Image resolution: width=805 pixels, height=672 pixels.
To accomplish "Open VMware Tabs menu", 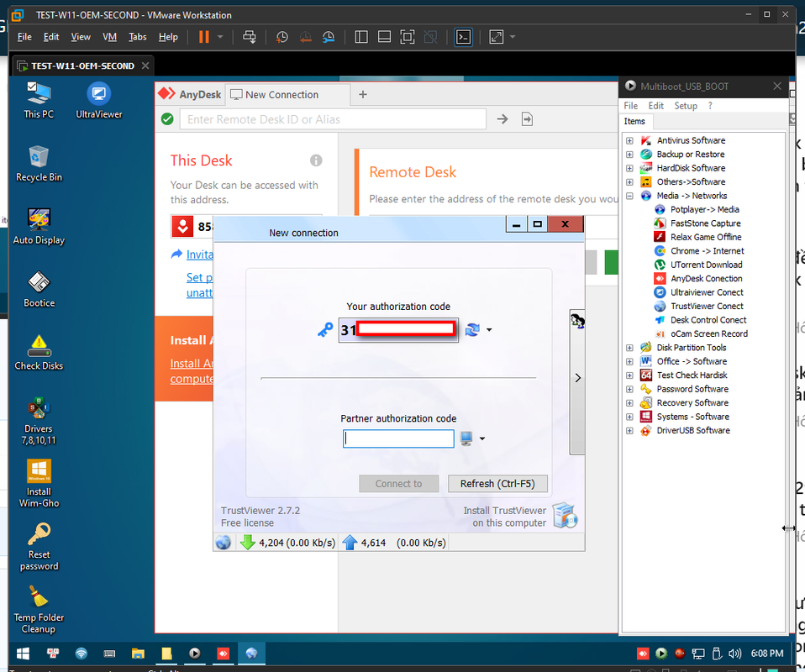I will click(x=137, y=37).
